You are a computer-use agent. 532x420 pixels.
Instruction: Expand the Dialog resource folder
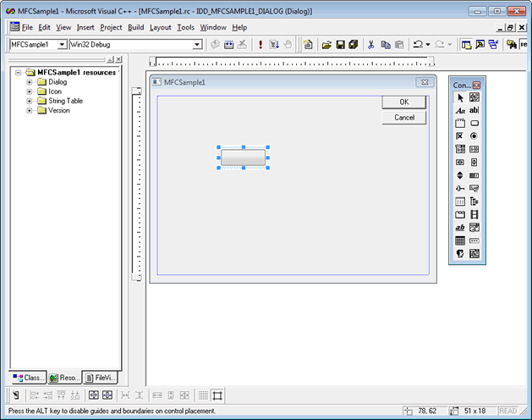coord(30,82)
